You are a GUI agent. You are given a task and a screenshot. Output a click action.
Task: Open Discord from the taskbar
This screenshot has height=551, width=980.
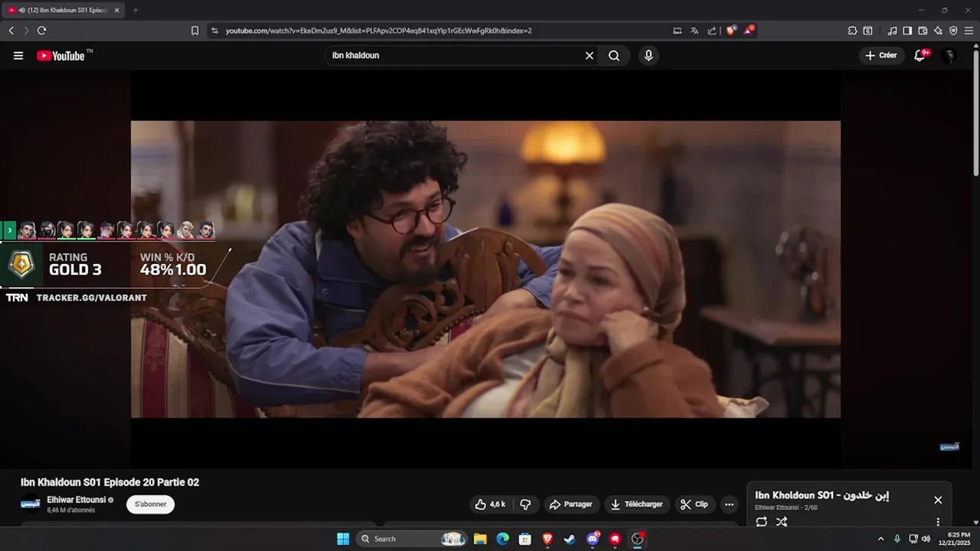tap(593, 539)
